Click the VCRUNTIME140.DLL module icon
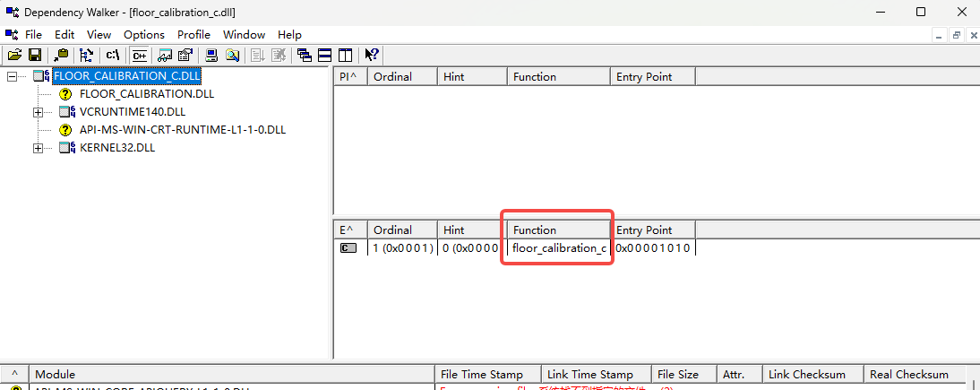The height and width of the screenshot is (390, 980). coord(67,112)
